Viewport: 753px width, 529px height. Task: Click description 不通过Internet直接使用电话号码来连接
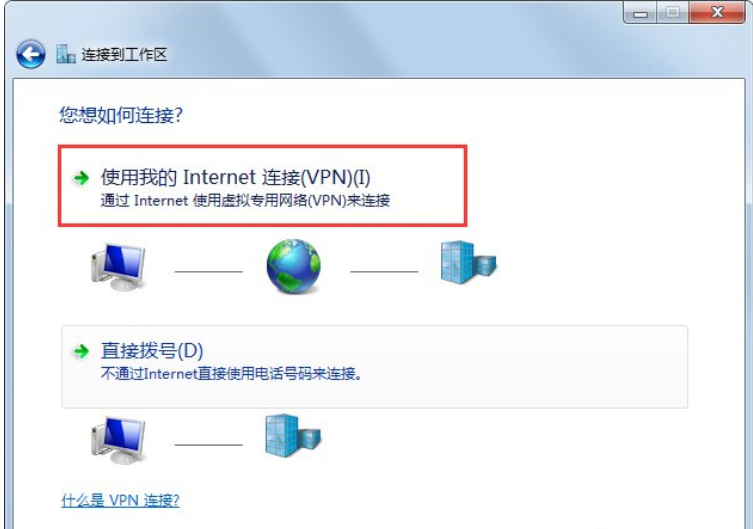point(231,373)
